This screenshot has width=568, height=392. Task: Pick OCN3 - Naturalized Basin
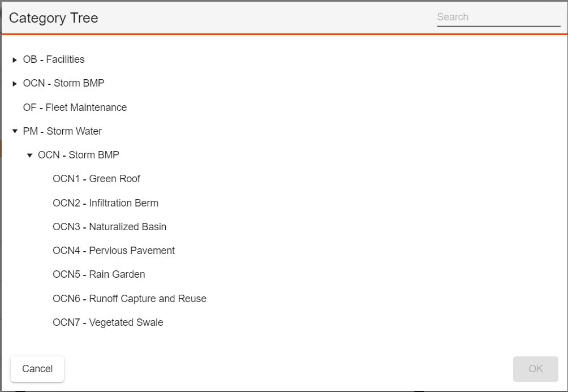point(109,227)
